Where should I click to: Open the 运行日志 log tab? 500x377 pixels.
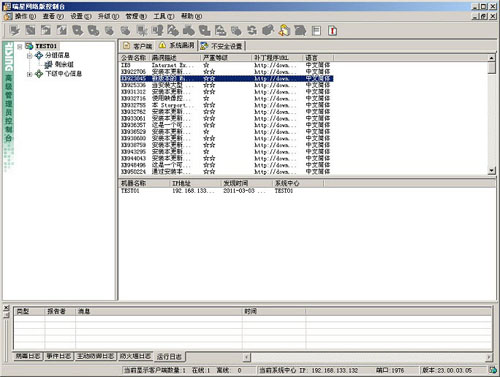pyautogui.click(x=169, y=357)
